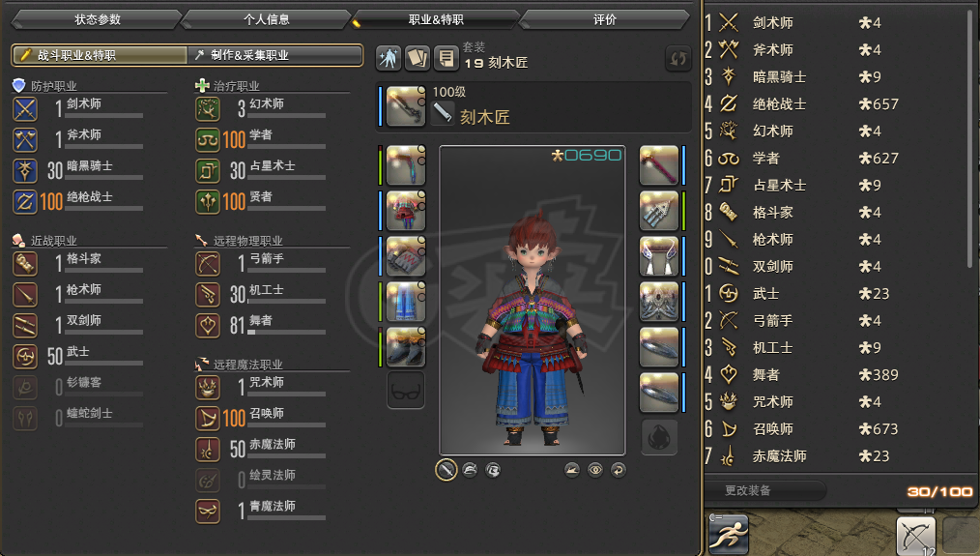The width and height of the screenshot is (980, 556).
Task: Click the 更改装备 button
Action: pos(765,490)
